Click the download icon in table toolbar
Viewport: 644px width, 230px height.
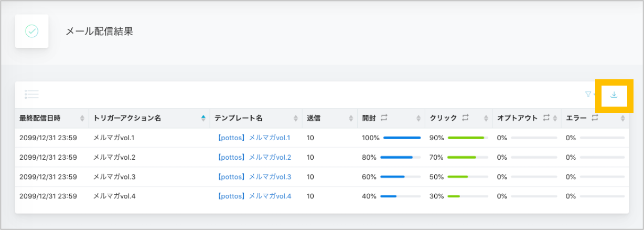point(614,95)
